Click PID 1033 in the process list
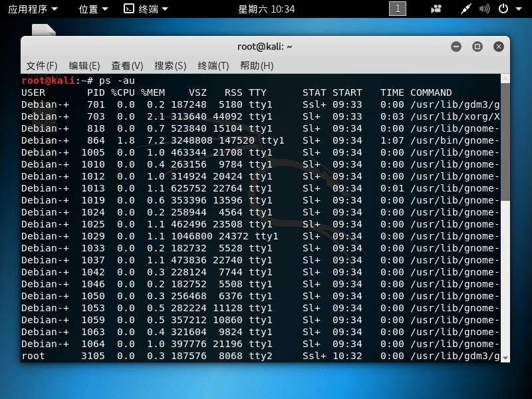Viewport: 532px width, 399px height. 93,248
